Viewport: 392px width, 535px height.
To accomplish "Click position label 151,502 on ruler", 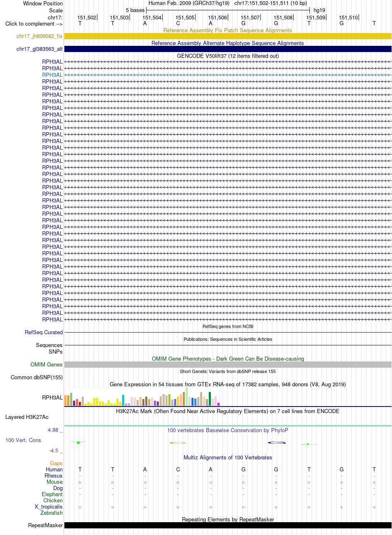I will [87, 17].
